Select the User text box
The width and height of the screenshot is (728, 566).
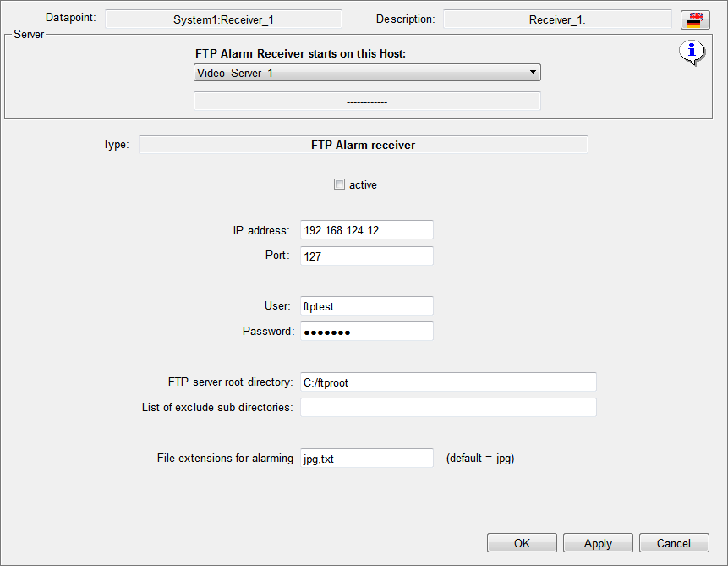(366, 306)
